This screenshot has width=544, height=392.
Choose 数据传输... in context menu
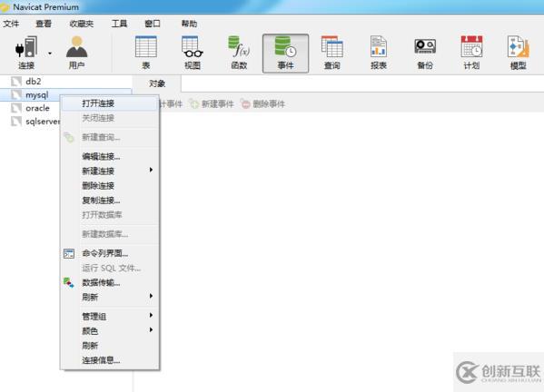tap(110, 282)
